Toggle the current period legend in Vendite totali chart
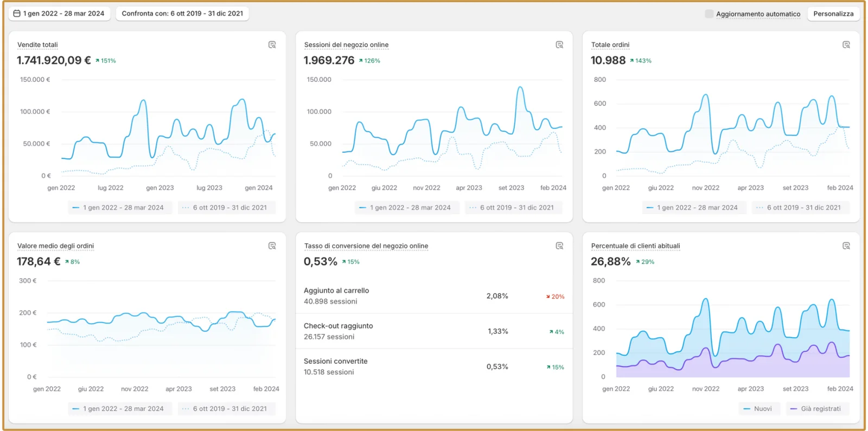Screen dimensions: 868x431 pos(119,208)
